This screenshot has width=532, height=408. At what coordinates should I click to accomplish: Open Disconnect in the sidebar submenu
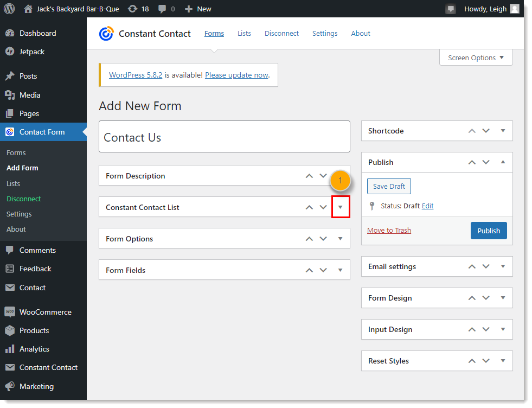[x=23, y=199]
